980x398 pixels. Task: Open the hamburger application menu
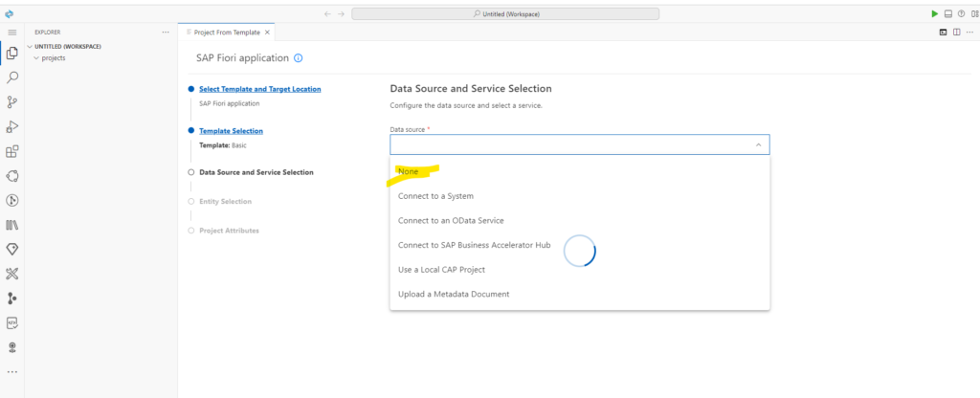[11, 32]
